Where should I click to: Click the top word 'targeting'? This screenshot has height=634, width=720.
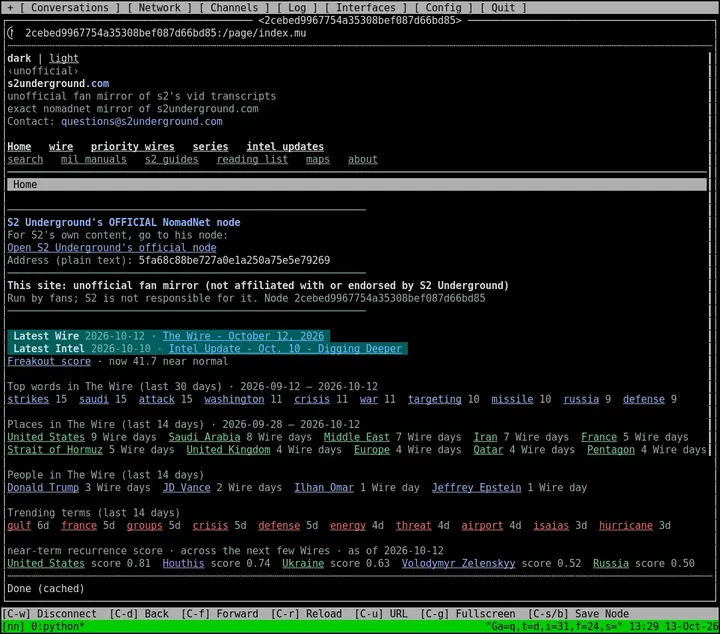tap(434, 399)
